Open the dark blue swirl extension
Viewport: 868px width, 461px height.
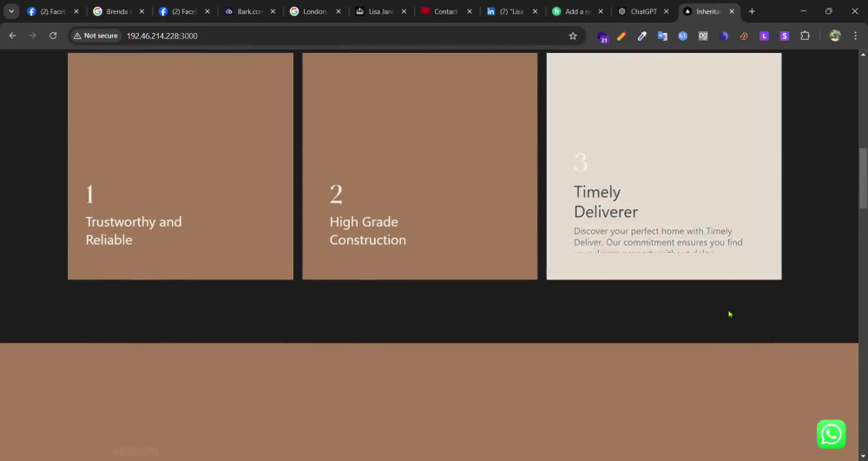point(724,36)
